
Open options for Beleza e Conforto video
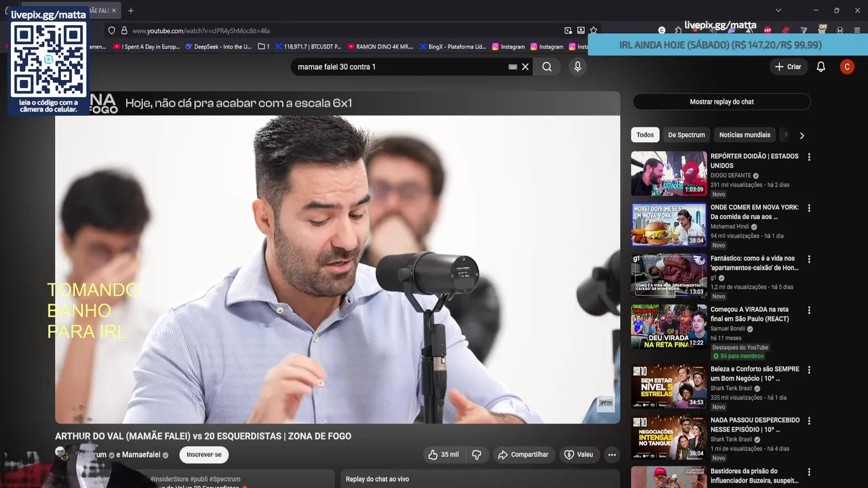tap(808, 370)
